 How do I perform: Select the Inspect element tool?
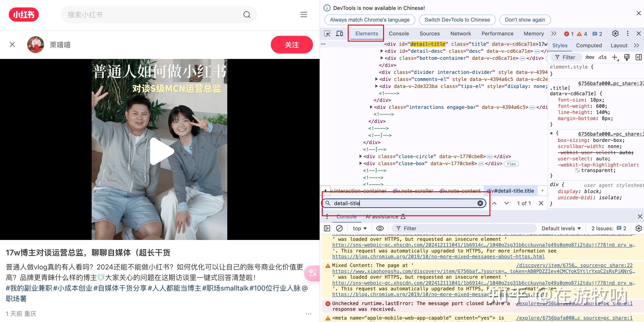(327, 33)
